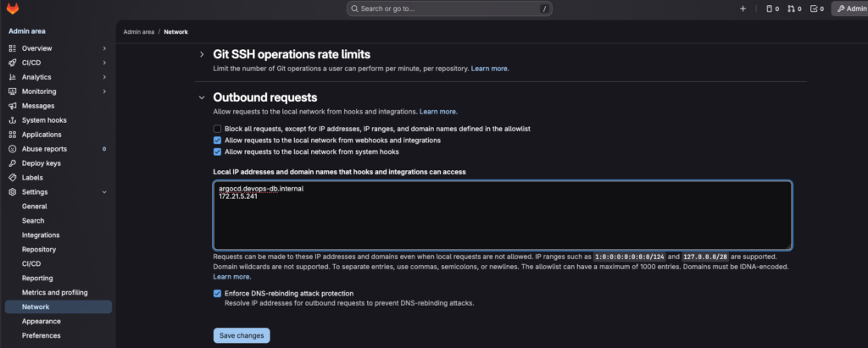This screenshot has height=348, width=868.
Task: Open the merge requests counter icon
Action: coord(793,8)
